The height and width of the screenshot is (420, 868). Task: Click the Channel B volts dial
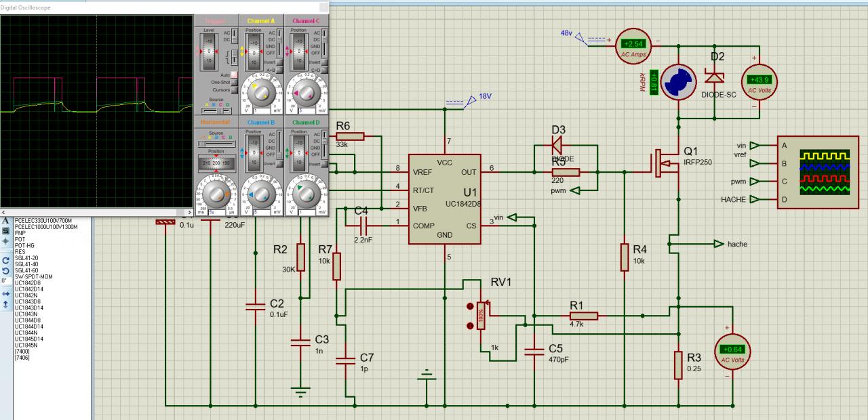pos(262,195)
